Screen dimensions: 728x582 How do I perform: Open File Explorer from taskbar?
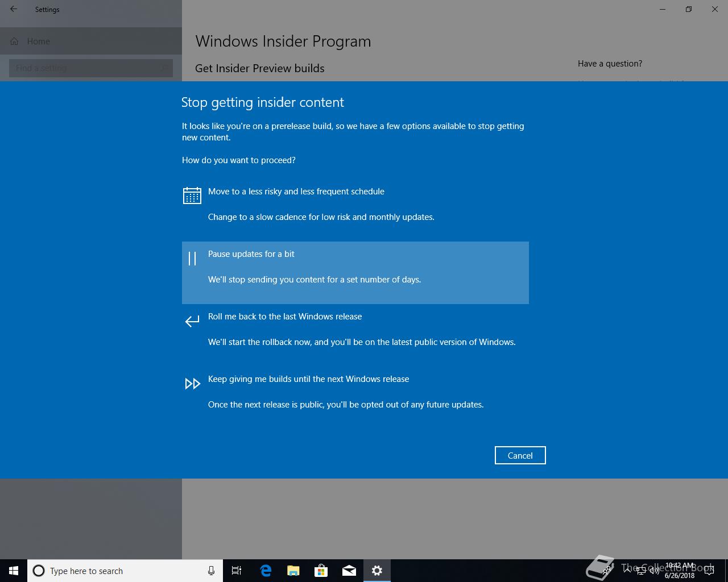pos(293,571)
